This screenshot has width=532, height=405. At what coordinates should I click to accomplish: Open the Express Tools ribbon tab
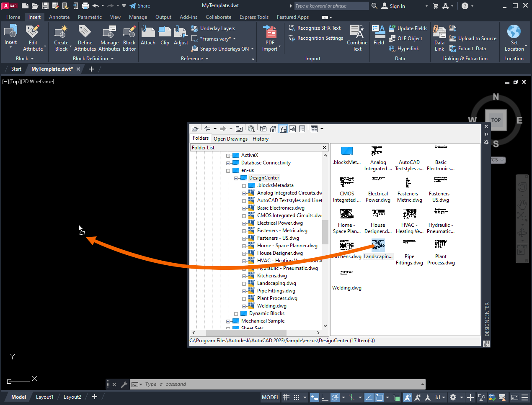[x=254, y=17]
